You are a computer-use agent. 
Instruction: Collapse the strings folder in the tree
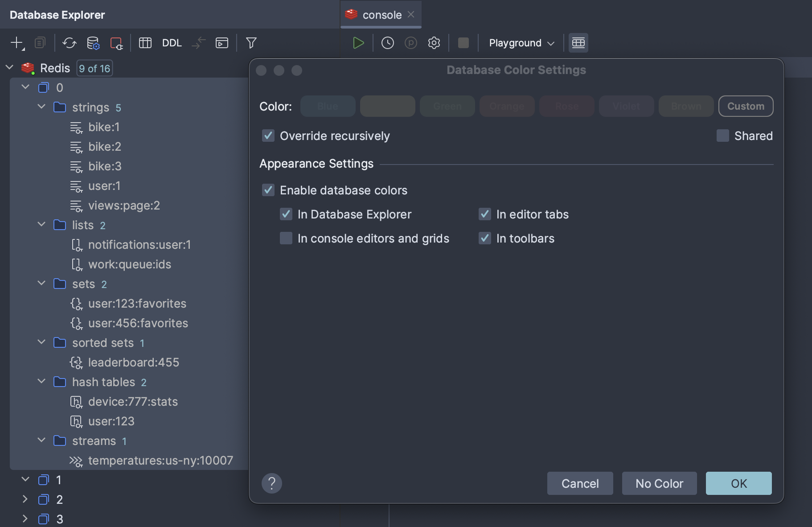[x=41, y=107]
